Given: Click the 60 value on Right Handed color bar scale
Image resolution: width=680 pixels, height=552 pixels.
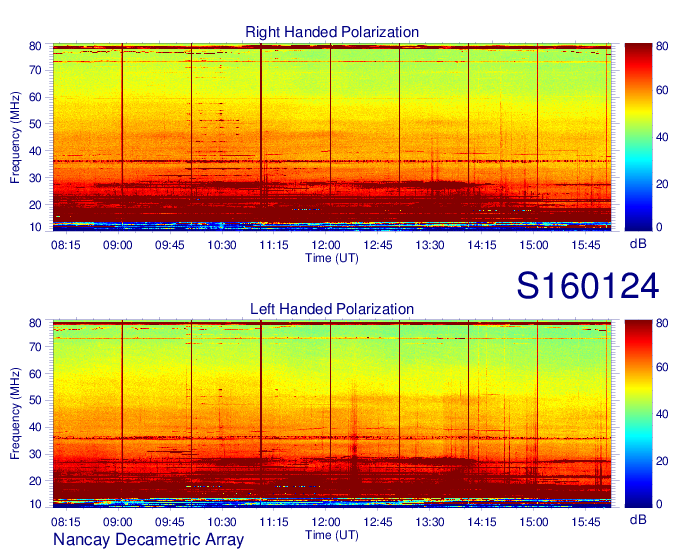Looking at the screenshot, I should (662, 90).
